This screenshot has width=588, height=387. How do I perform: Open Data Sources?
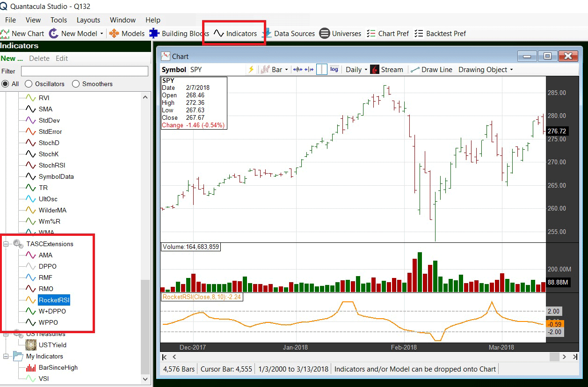(289, 34)
